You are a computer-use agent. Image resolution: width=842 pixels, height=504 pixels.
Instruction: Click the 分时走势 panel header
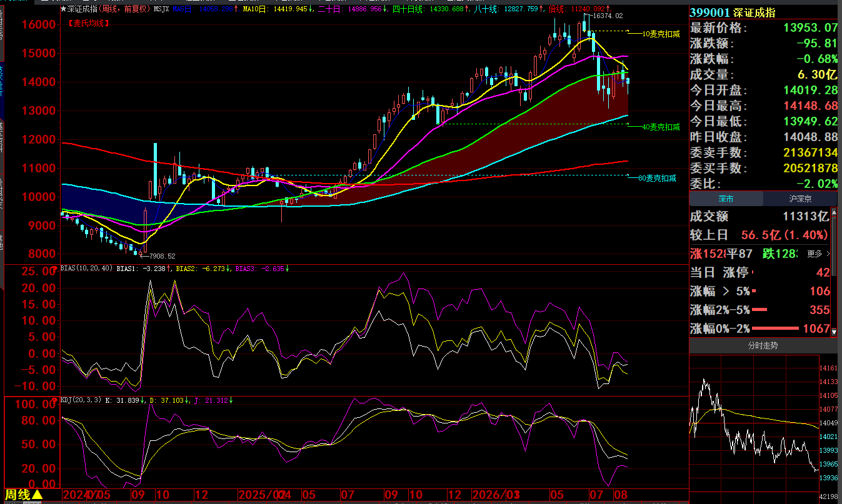point(763,345)
